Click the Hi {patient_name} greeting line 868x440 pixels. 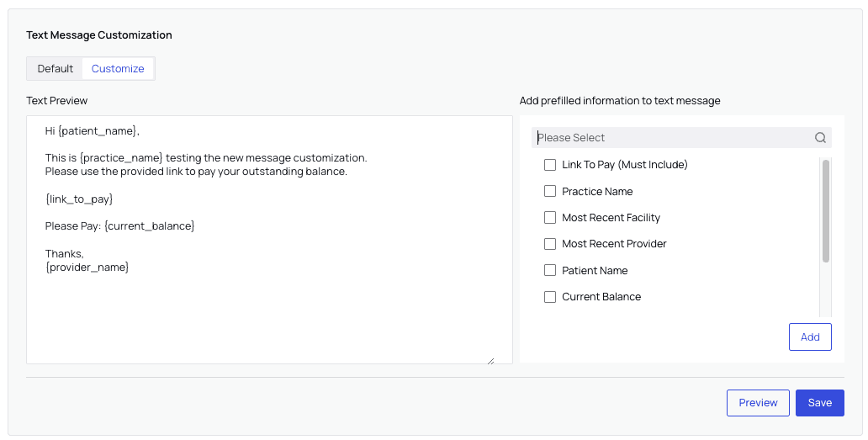pos(92,131)
